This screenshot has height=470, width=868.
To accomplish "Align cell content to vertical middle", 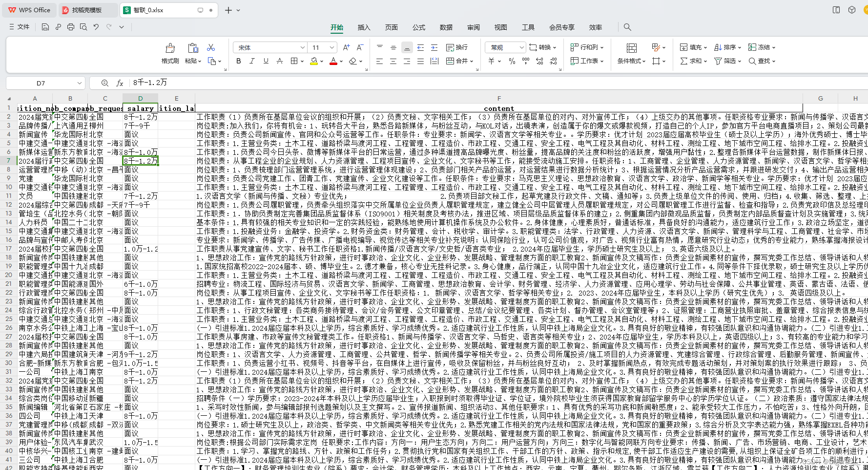I will click(393, 47).
